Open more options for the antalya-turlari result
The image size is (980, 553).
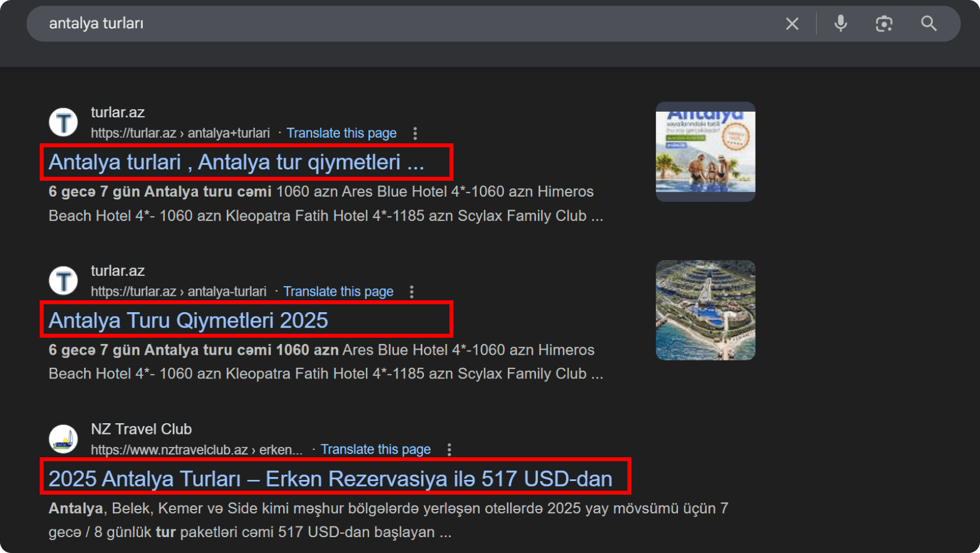(x=411, y=292)
